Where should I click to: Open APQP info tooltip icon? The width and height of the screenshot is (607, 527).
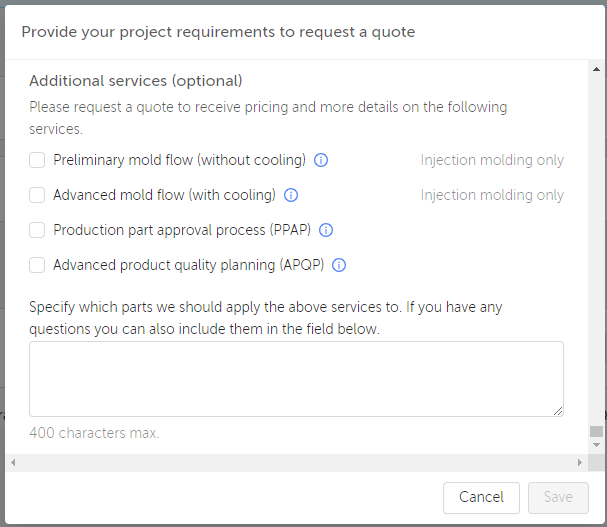pyautogui.click(x=339, y=265)
